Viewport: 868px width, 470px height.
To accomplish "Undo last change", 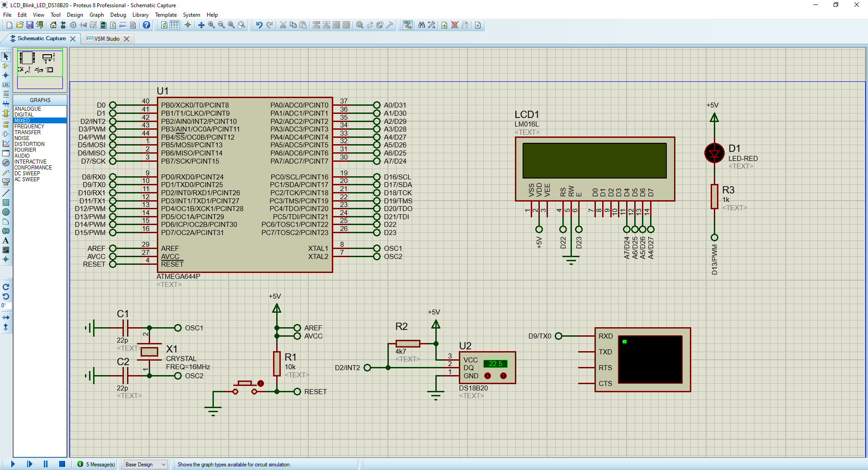I will (259, 25).
